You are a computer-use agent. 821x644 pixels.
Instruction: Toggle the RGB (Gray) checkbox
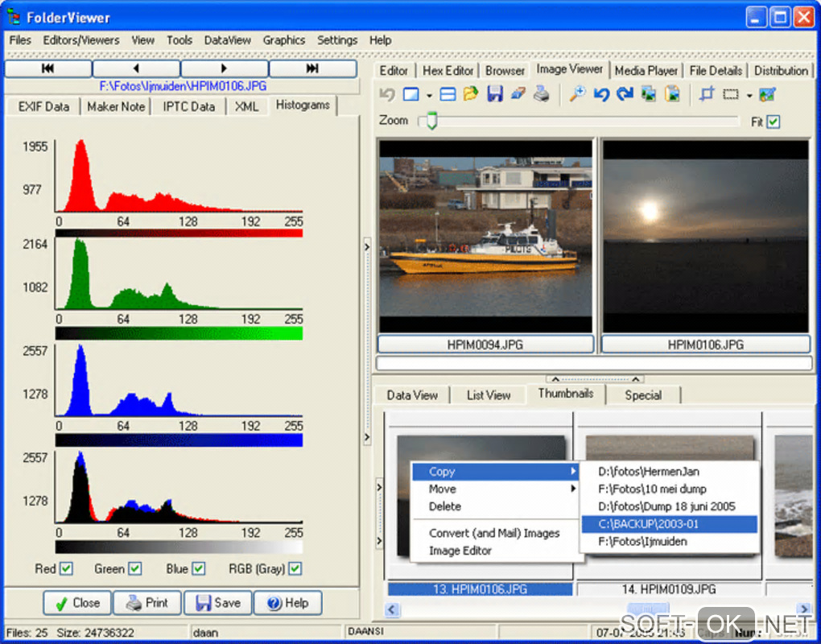pyautogui.click(x=295, y=569)
